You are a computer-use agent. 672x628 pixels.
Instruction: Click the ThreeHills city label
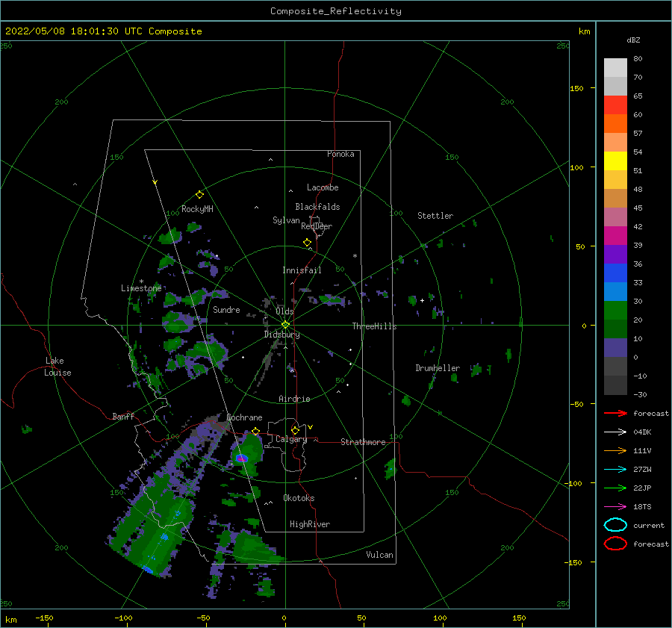point(374,326)
